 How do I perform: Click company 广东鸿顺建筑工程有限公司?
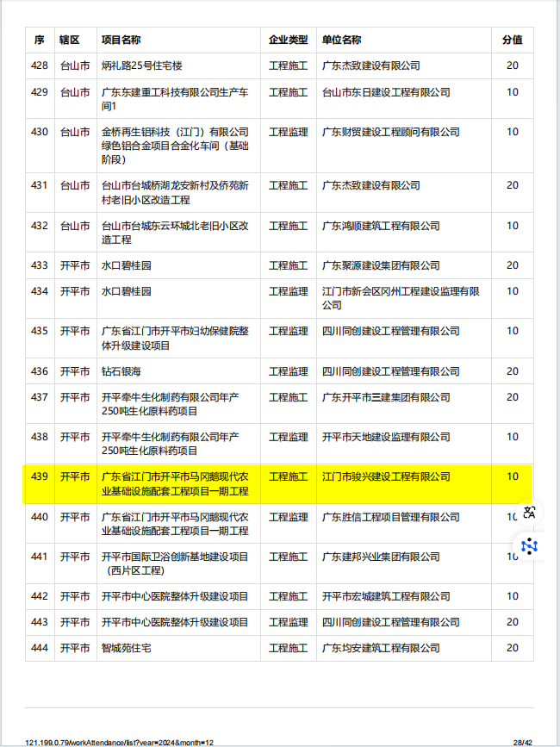[381, 226]
